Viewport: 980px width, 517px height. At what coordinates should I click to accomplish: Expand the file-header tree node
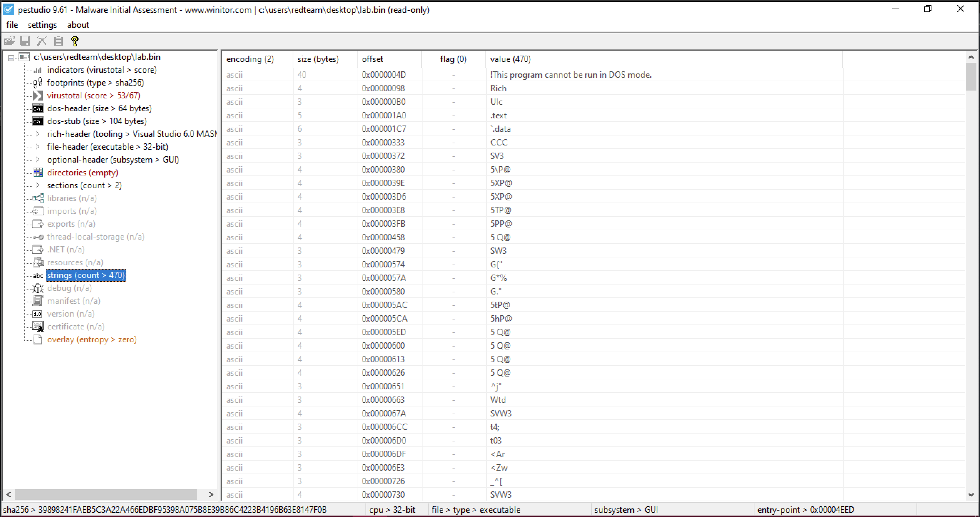point(37,147)
